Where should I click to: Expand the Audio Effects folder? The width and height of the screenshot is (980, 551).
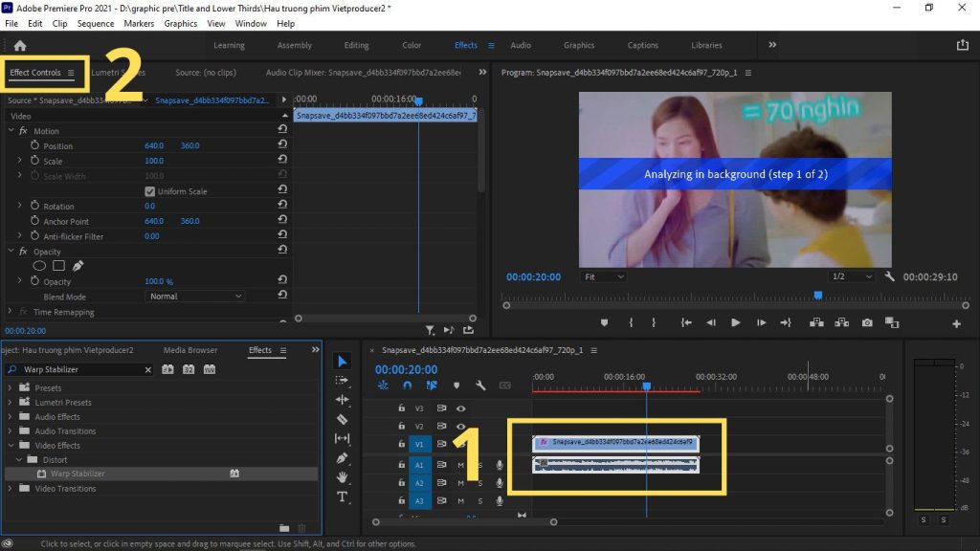[11, 417]
